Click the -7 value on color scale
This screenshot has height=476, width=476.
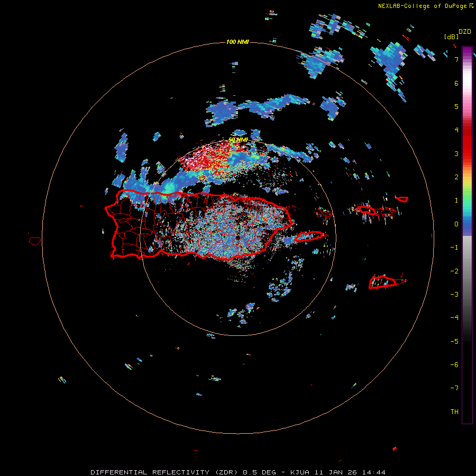(x=454, y=388)
